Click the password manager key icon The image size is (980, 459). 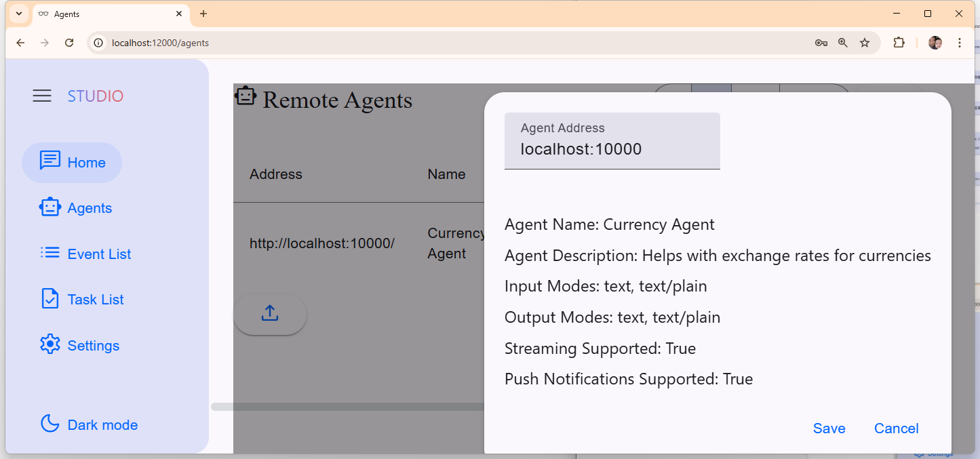coord(821,43)
